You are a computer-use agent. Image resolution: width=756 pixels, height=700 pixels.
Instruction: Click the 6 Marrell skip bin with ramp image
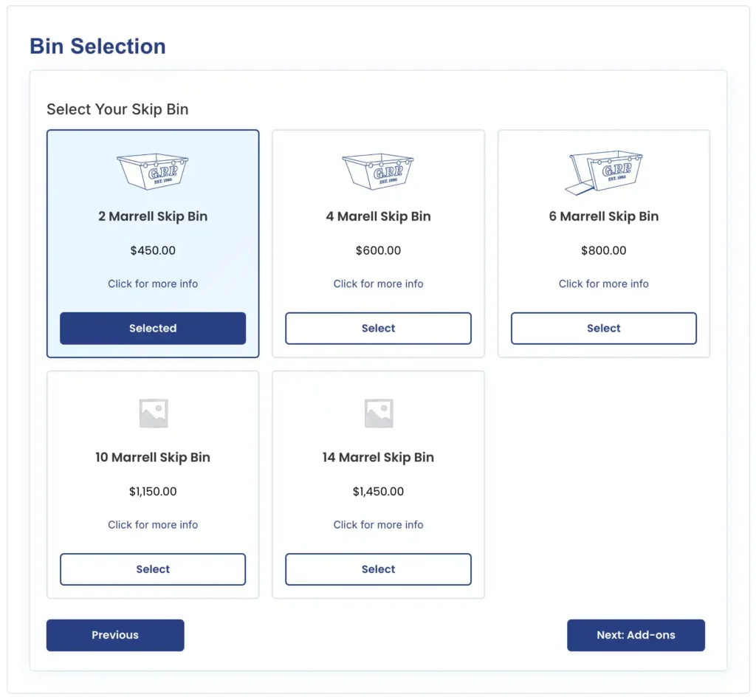click(604, 172)
